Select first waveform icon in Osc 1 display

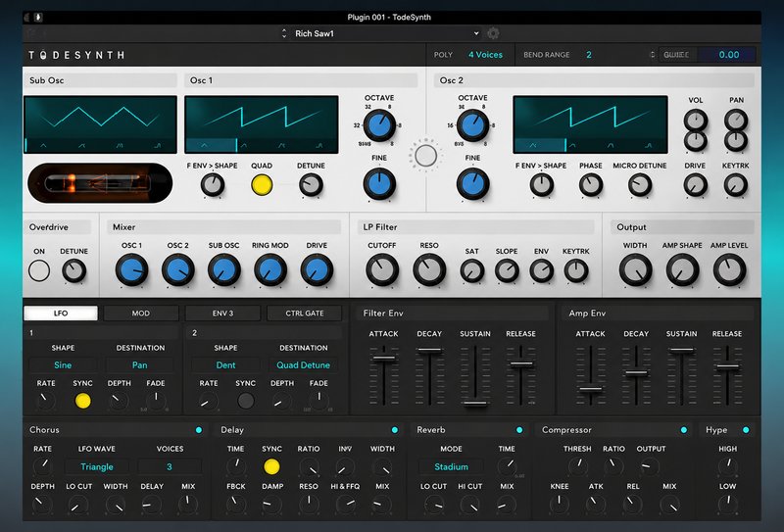click(205, 146)
